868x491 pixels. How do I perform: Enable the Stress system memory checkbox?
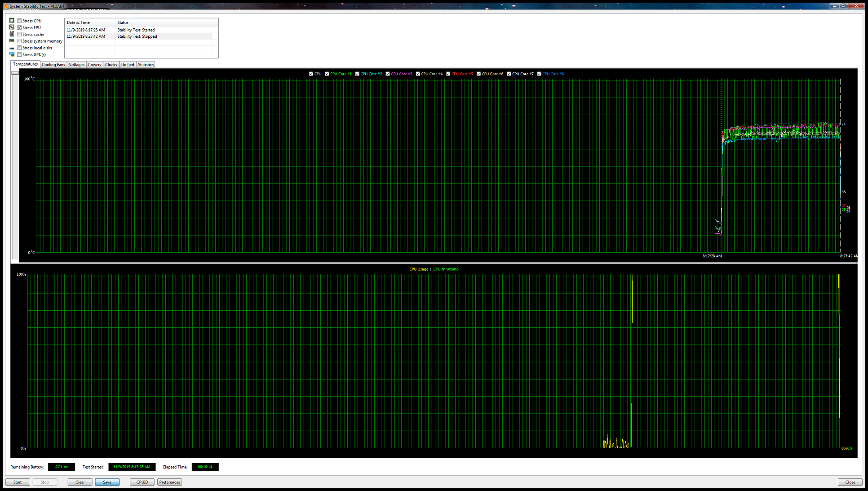[19, 41]
